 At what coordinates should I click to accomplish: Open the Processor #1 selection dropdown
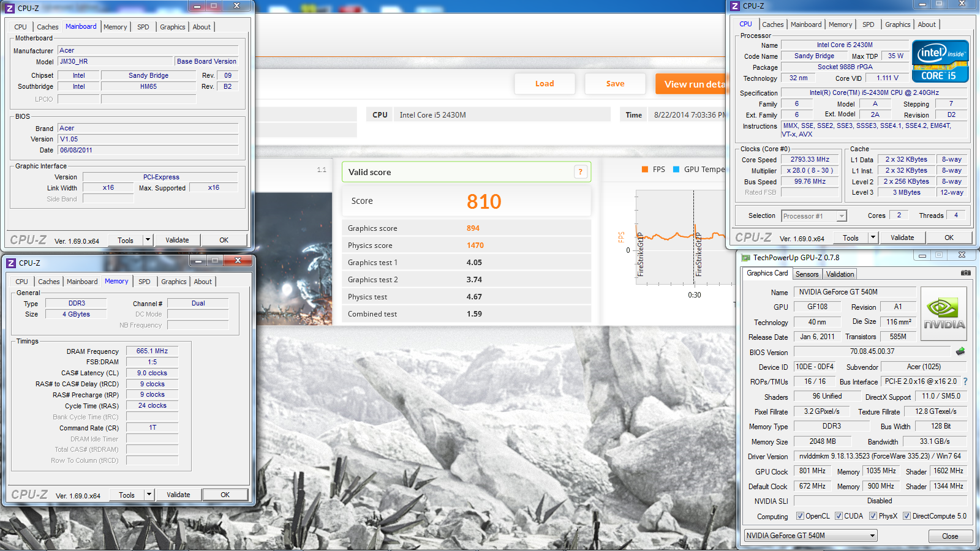click(814, 216)
